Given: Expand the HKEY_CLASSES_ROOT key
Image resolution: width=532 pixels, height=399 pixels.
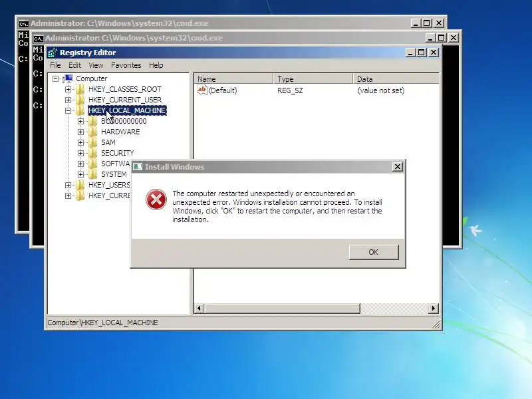Looking at the screenshot, I should click(68, 90).
